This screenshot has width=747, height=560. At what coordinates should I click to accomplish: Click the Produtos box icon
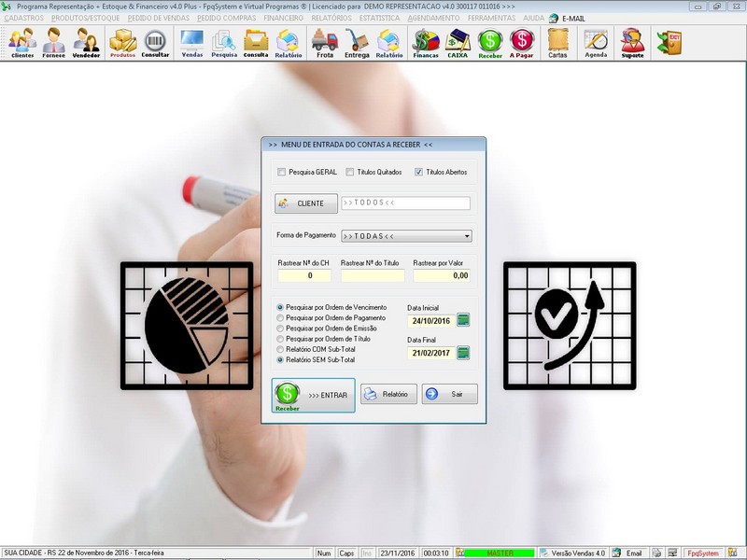point(122,42)
